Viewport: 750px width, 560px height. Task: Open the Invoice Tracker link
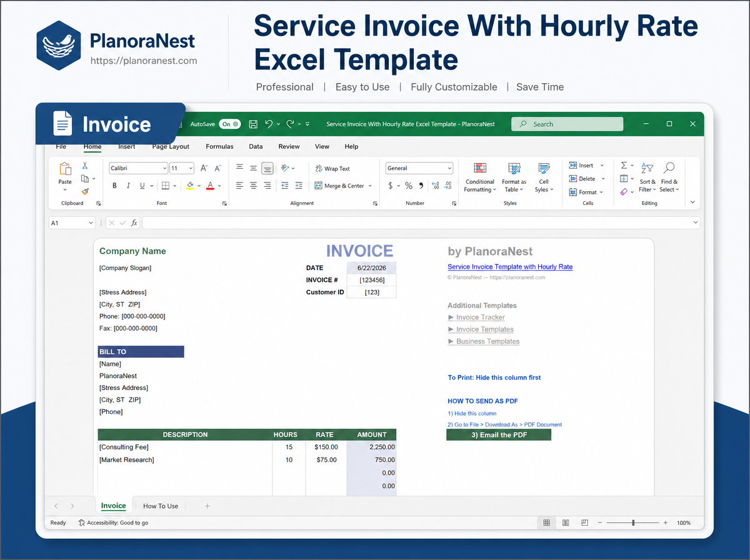click(481, 317)
